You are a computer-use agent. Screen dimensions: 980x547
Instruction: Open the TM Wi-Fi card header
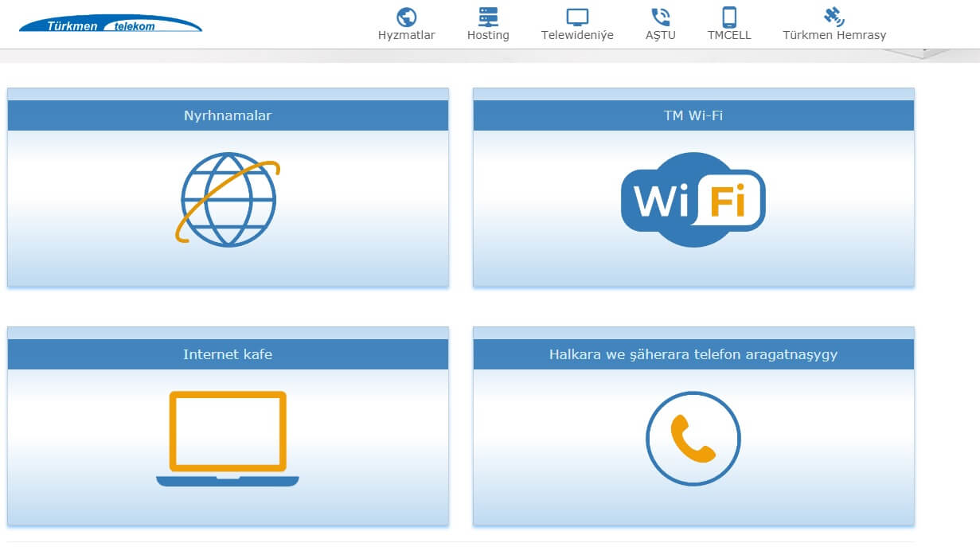[693, 115]
